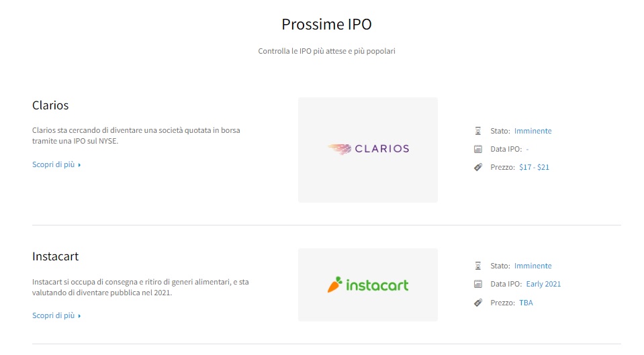Click the price tag icon beside TBA

coord(477,303)
